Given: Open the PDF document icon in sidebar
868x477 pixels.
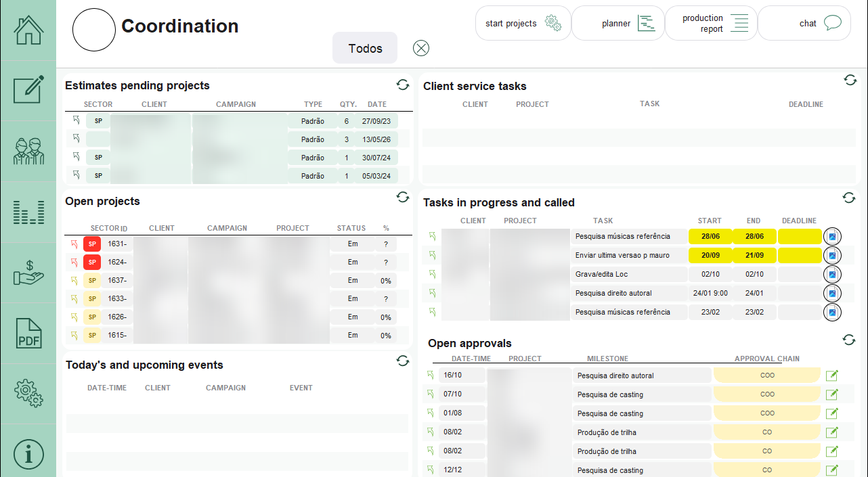Looking at the screenshot, I should coord(28,333).
